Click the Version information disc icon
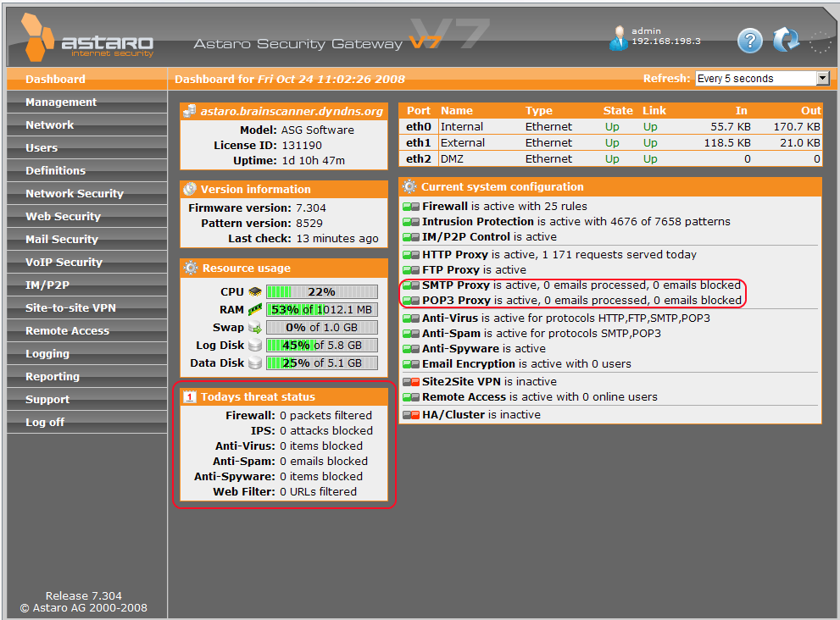This screenshot has width=840, height=620. pyautogui.click(x=190, y=189)
